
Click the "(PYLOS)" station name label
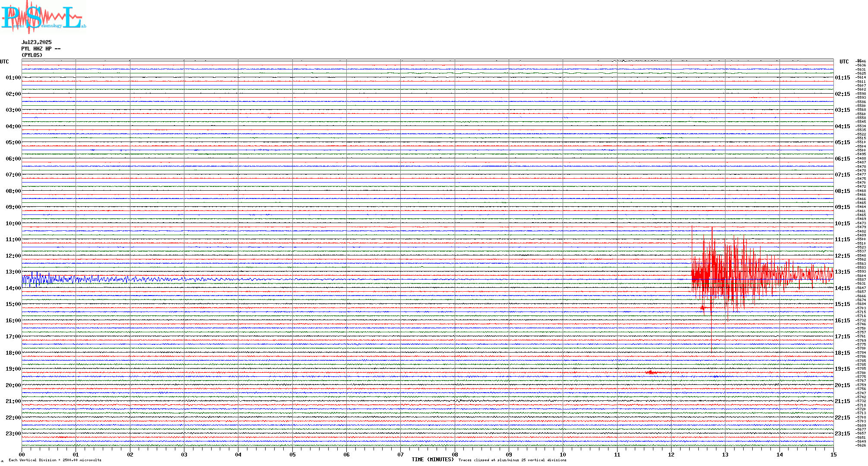coord(32,55)
